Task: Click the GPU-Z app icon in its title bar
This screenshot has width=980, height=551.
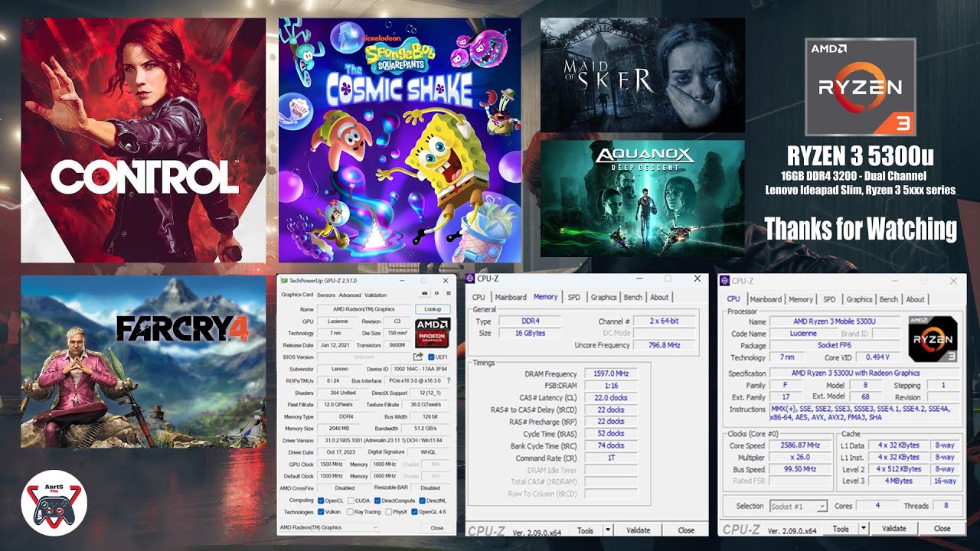Action: (284, 279)
